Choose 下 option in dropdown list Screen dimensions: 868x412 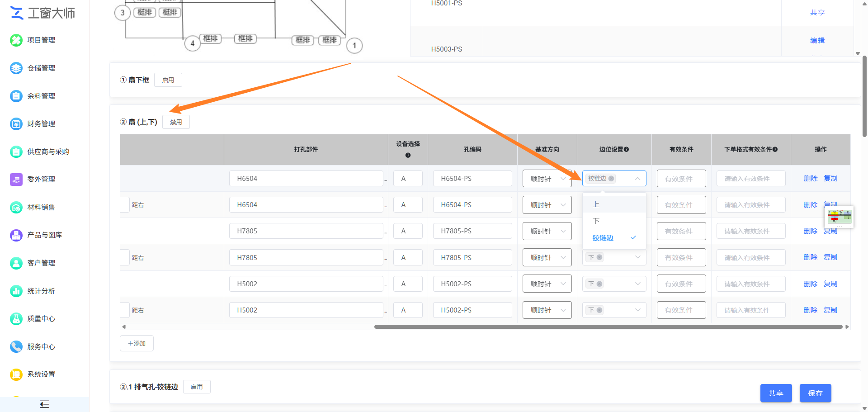[x=614, y=221]
